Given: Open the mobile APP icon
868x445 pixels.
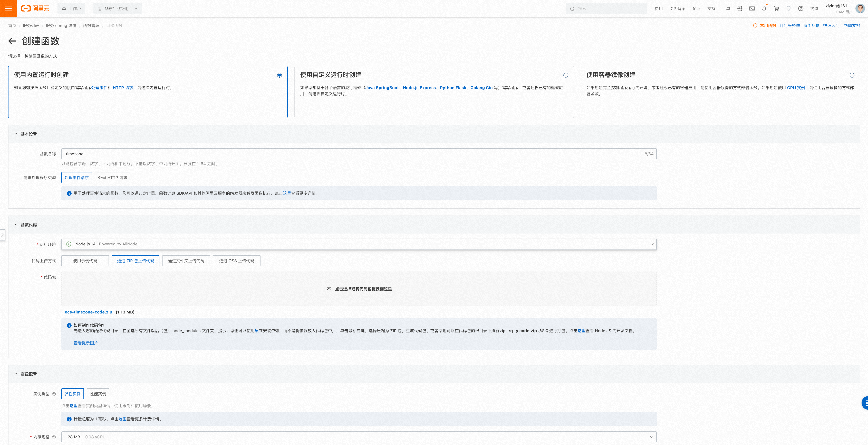Looking at the screenshot, I should tap(740, 9).
